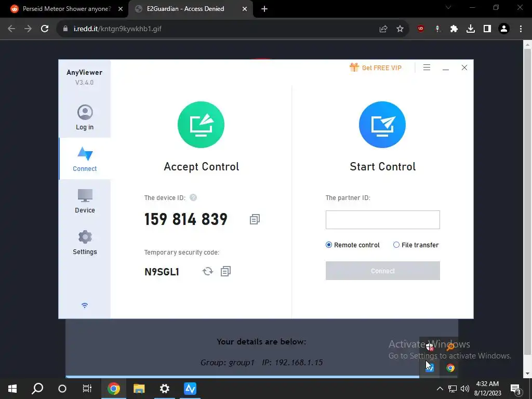Close the Perseid Meteor Shower tab
Viewport: 532px width, 399px height.
121,9
